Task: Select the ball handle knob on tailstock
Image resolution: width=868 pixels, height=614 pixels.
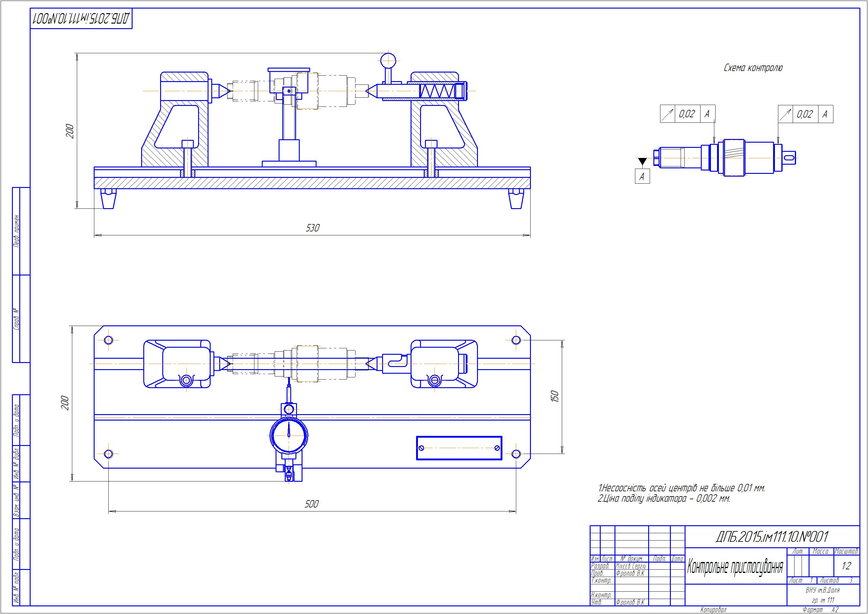Action: click(x=388, y=61)
